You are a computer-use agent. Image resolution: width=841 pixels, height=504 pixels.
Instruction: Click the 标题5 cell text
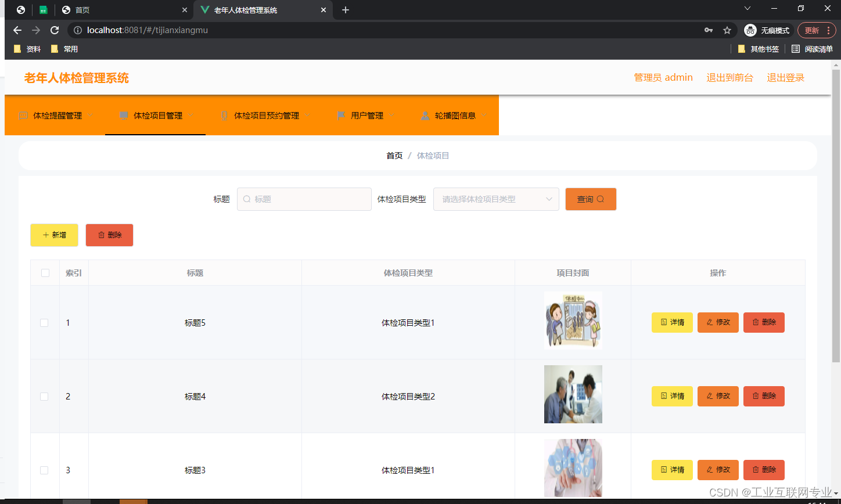click(x=195, y=323)
